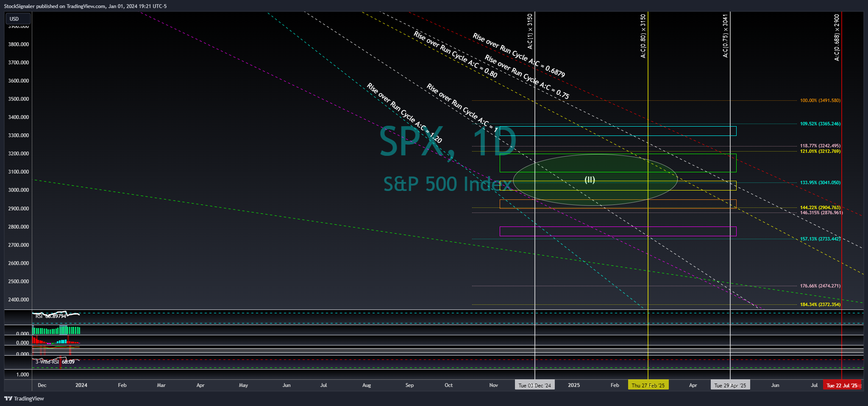Click the A:C(0.688) × 2900 vertical line label
The image size is (868, 406).
[837, 38]
